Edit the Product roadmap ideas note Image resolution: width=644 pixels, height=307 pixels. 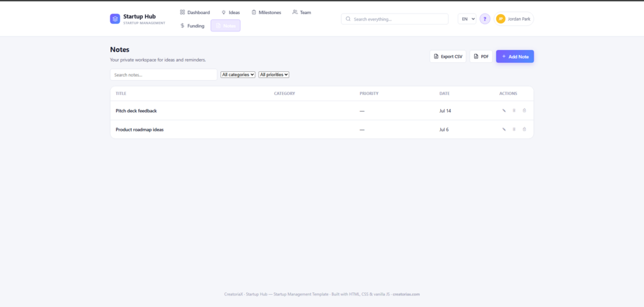504,129
